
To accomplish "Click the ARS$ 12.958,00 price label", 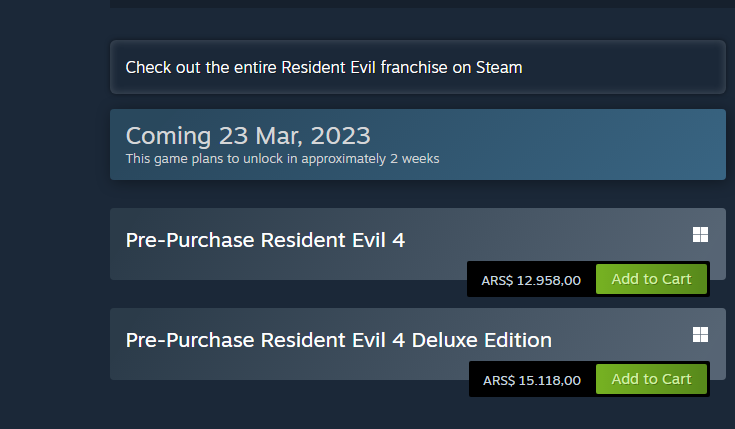I will coord(531,280).
